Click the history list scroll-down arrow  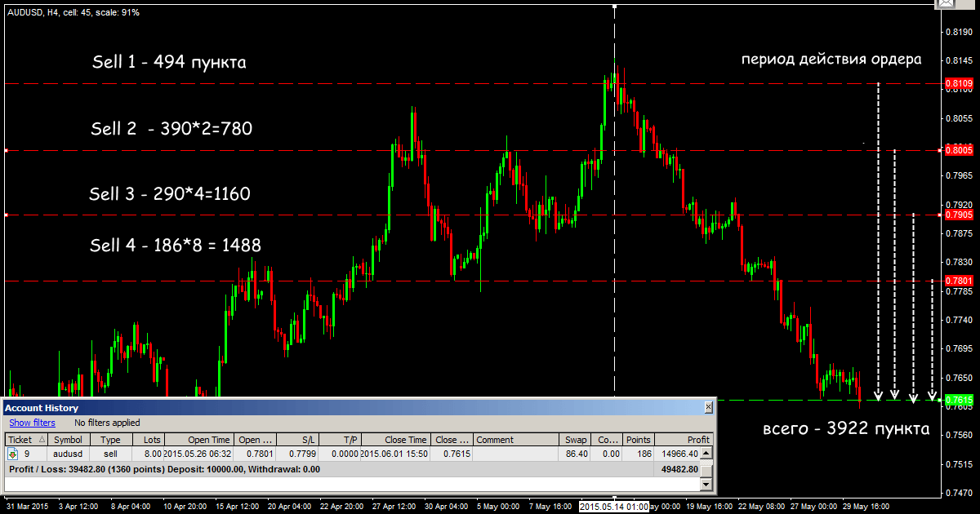(x=707, y=485)
